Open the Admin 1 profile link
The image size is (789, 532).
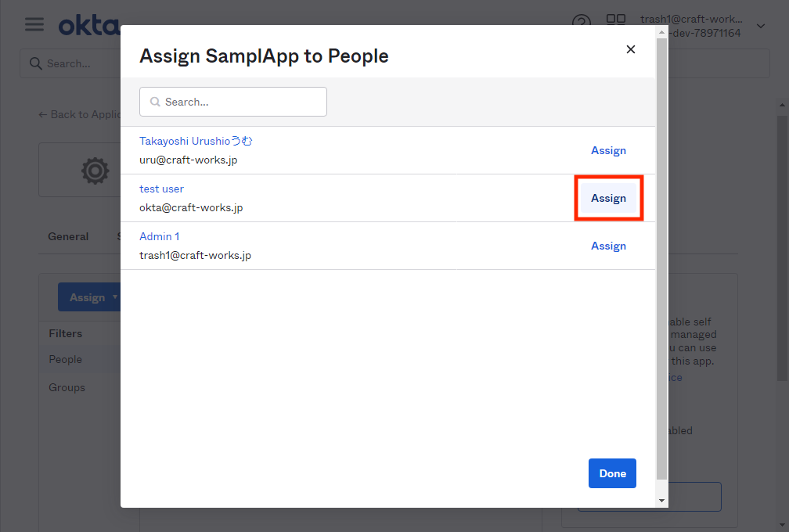tap(160, 236)
